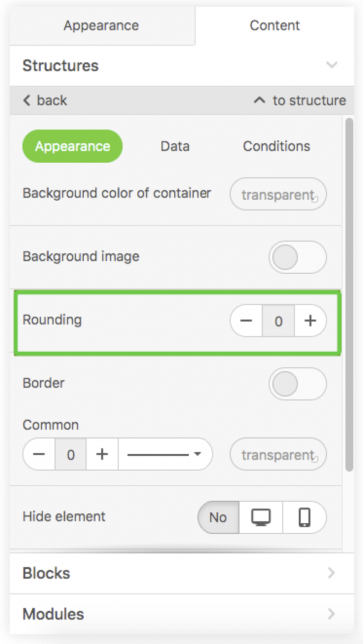Open the border line style dropdown

[x=165, y=455]
